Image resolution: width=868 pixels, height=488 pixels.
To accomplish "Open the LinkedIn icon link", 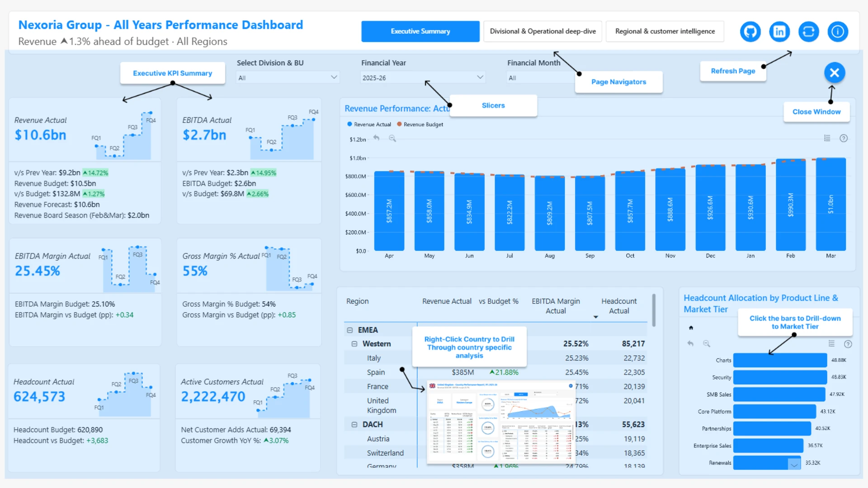I will [x=779, y=32].
